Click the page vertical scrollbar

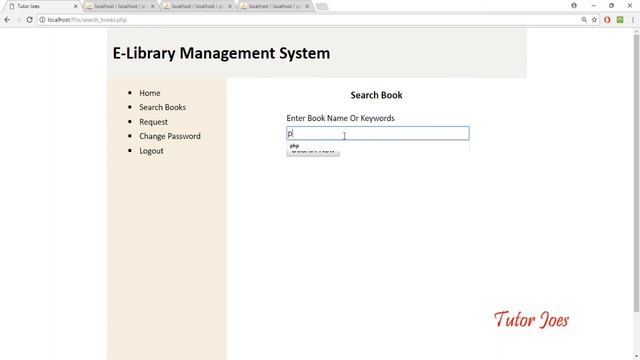coord(636,173)
